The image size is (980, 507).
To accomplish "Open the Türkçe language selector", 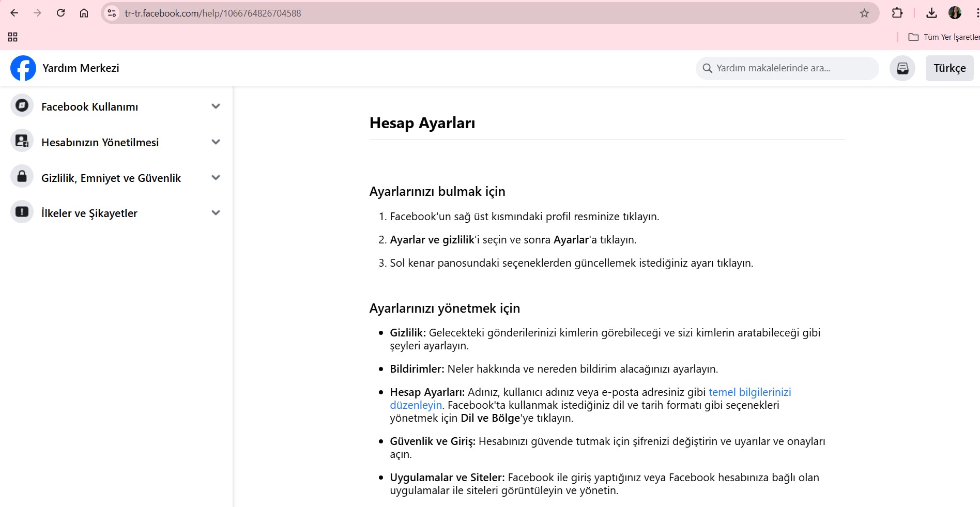I will coord(950,68).
